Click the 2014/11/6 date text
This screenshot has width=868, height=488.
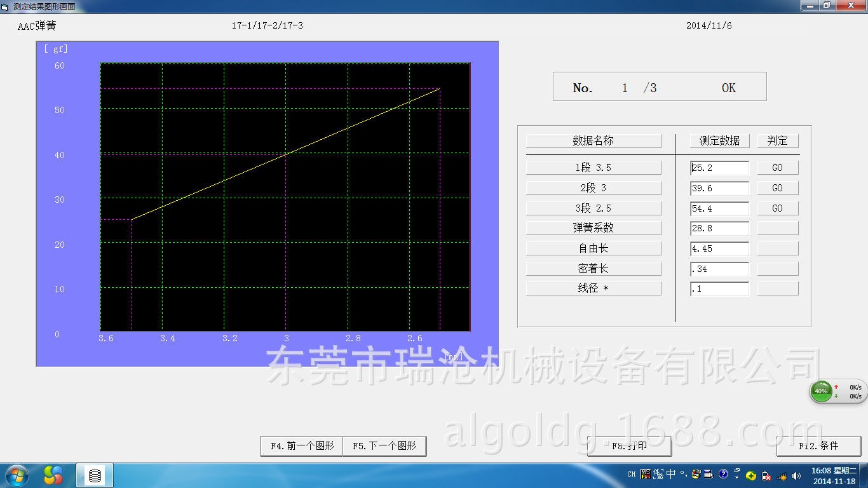pos(709,26)
